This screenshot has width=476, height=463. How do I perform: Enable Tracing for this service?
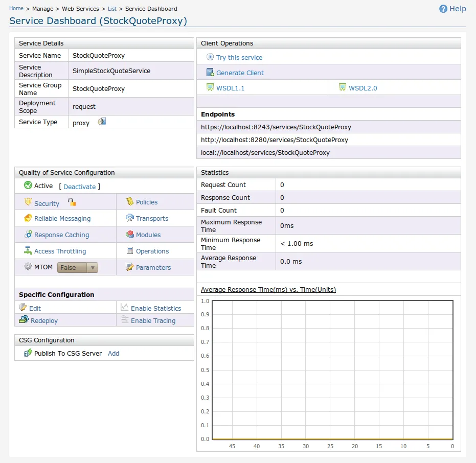(x=153, y=320)
